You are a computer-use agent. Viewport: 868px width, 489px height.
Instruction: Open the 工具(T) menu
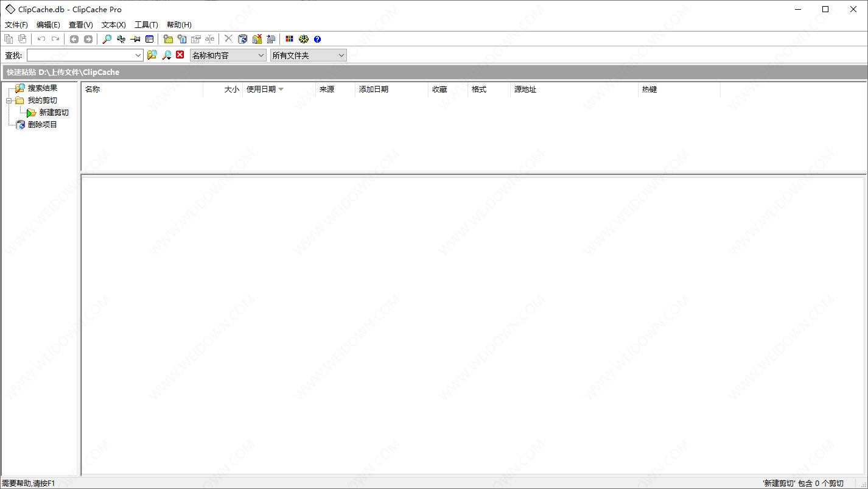tap(146, 25)
